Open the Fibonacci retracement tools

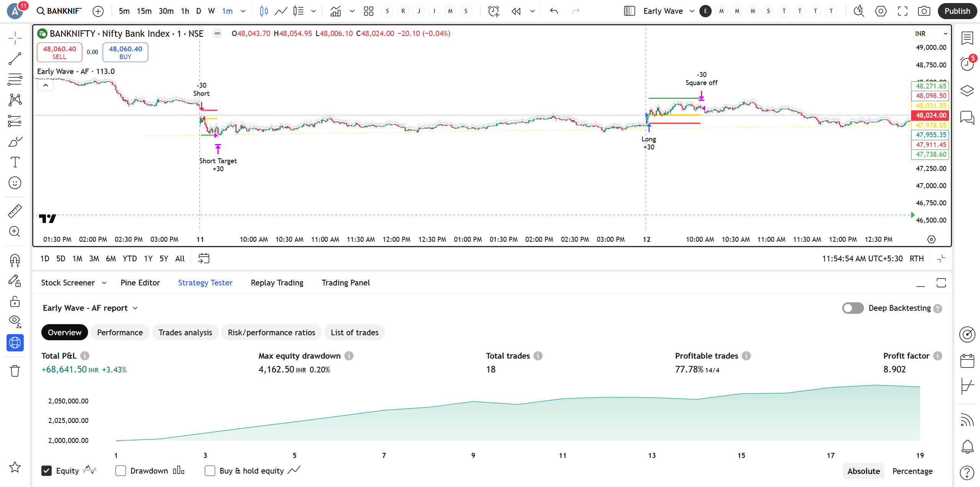tap(15, 79)
